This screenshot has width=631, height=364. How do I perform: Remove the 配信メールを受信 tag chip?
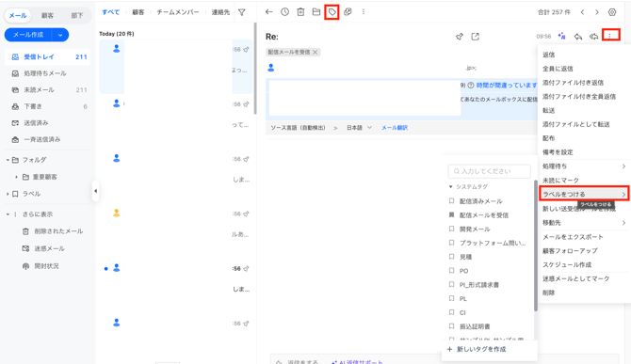315,53
